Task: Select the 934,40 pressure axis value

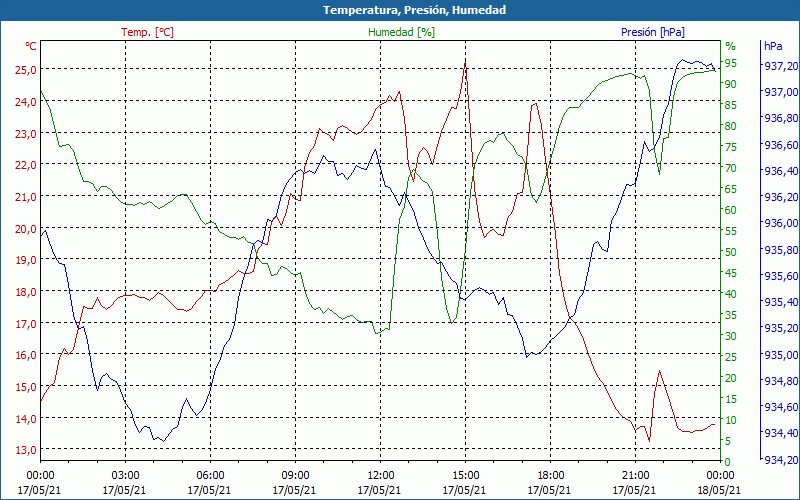Action: [x=782, y=433]
